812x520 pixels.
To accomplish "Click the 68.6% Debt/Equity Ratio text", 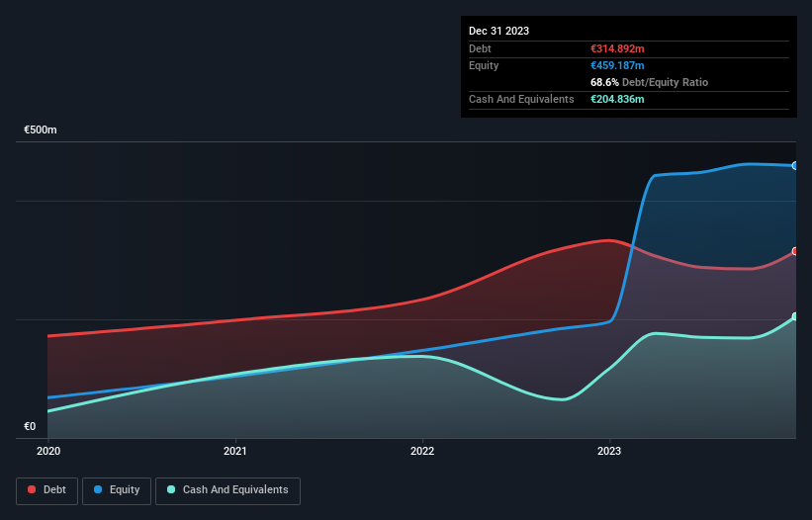I will (649, 82).
